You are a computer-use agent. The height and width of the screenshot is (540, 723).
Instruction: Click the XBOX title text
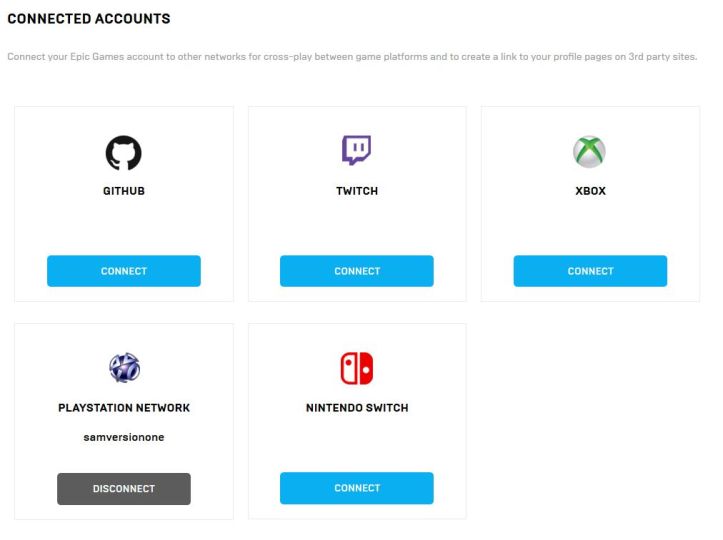point(590,191)
